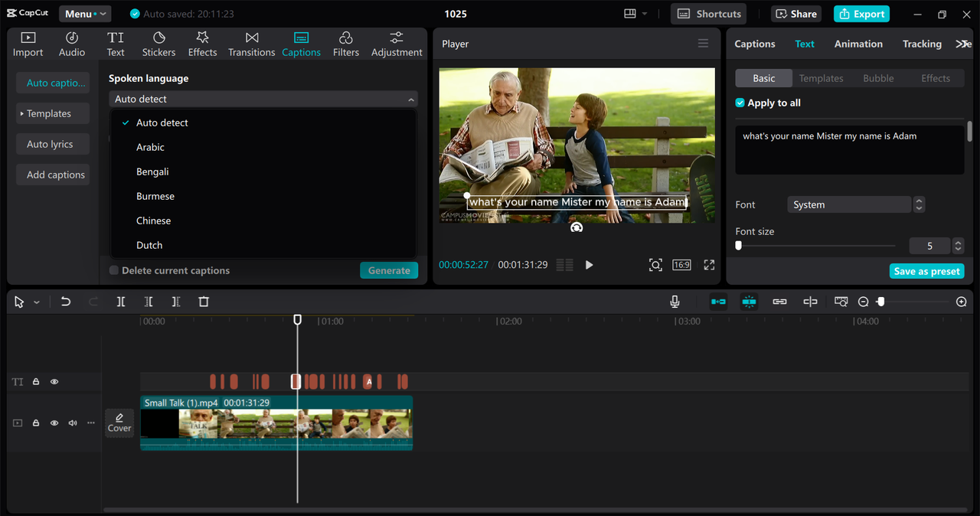Lock the video track

click(x=36, y=423)
